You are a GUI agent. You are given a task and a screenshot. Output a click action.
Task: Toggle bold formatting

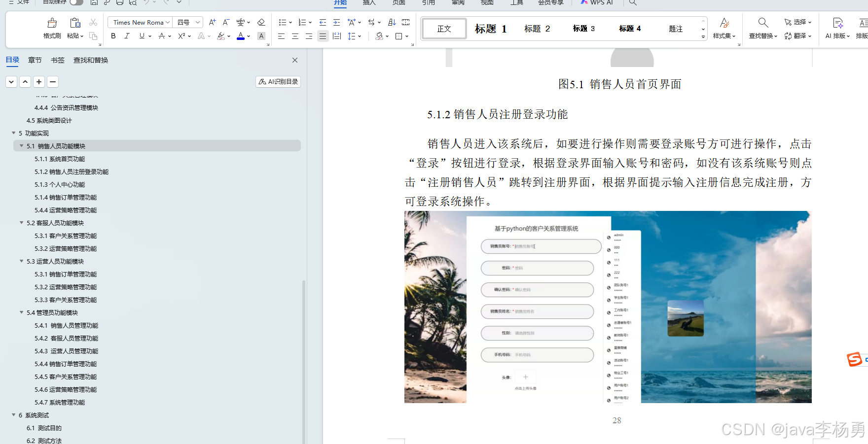tap(113, 35)
